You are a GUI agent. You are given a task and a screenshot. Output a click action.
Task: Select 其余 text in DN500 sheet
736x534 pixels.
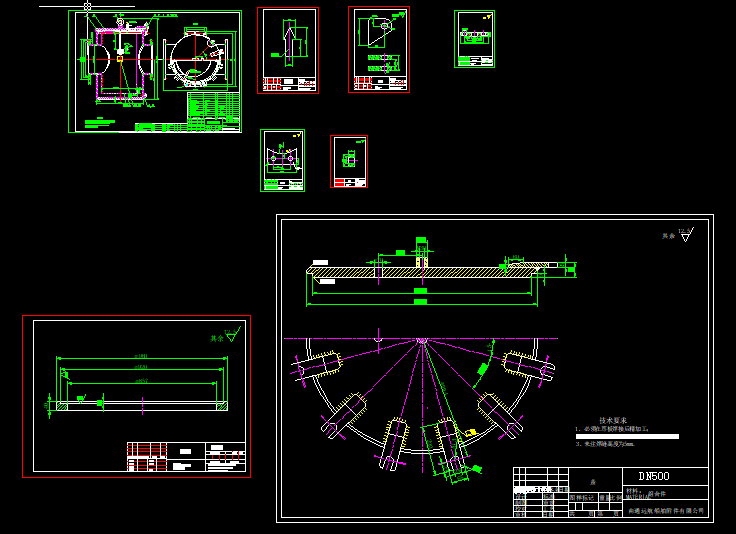click(x=668, y=236)
